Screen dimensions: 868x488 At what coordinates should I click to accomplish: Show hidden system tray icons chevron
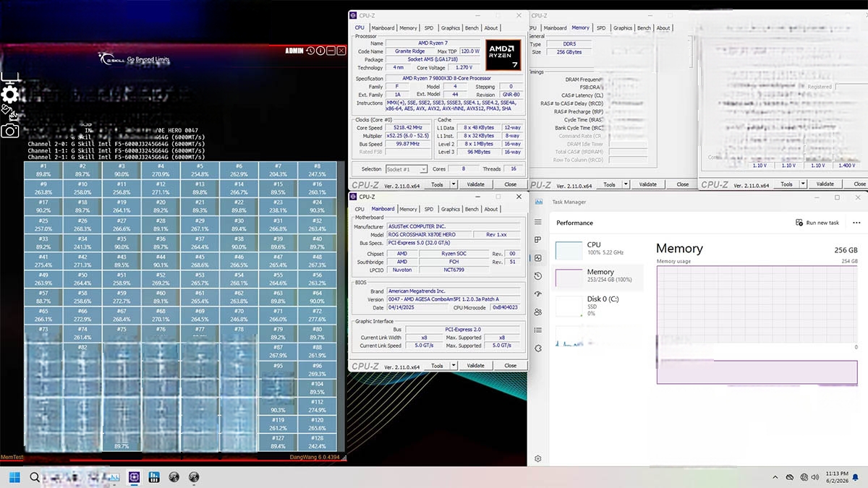coord(775,477)
